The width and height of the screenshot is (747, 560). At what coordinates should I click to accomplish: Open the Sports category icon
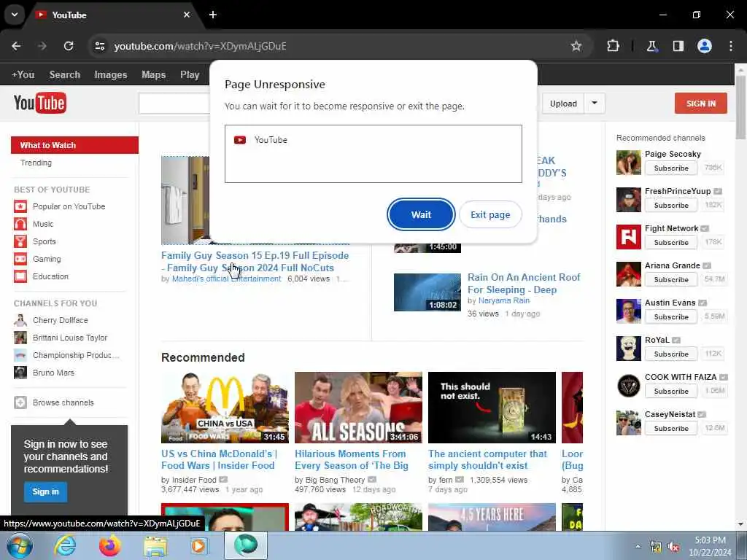coord(20,241)
